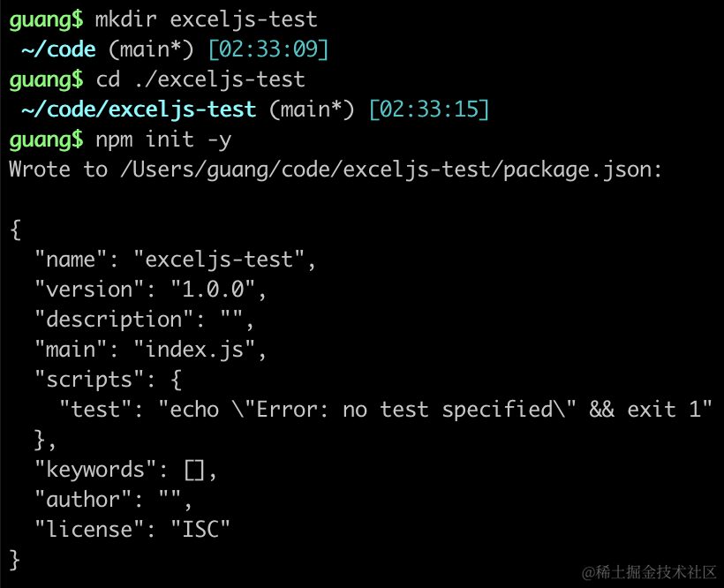Click the ~/code/exceljs-test prompt path
This screenshot has width=724, height=588.
tap(139, 109)
